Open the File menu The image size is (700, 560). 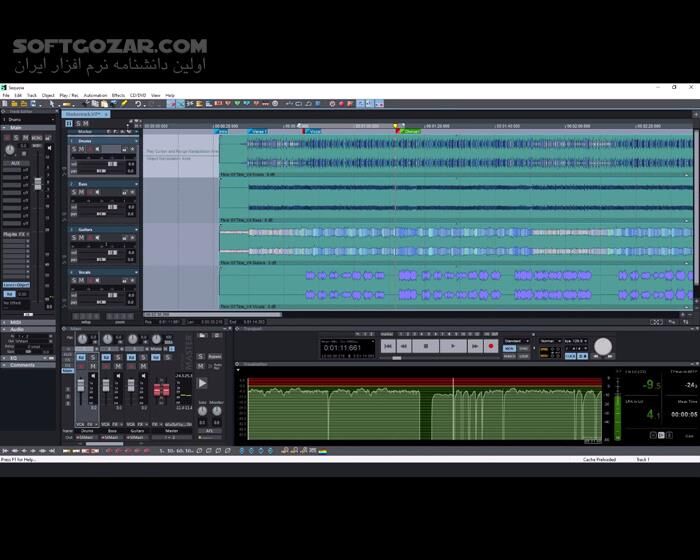pyautogui.click(x=6, y=95)
